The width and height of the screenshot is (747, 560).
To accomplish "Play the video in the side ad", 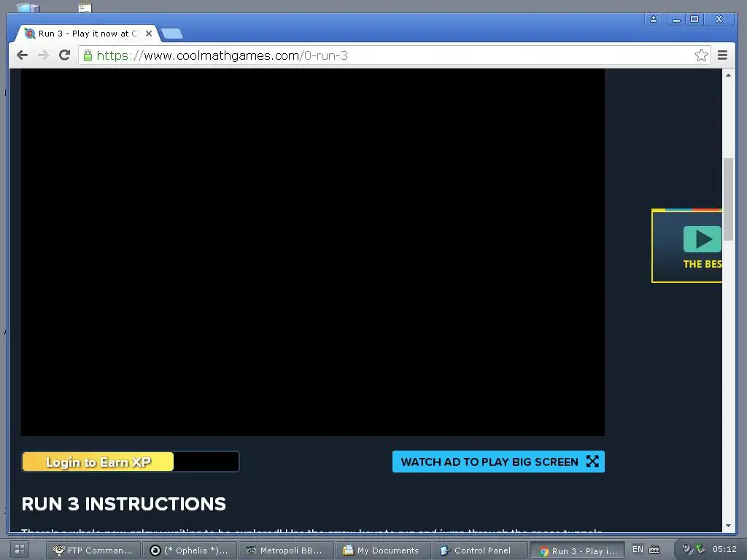I will (x=703, y=239).
